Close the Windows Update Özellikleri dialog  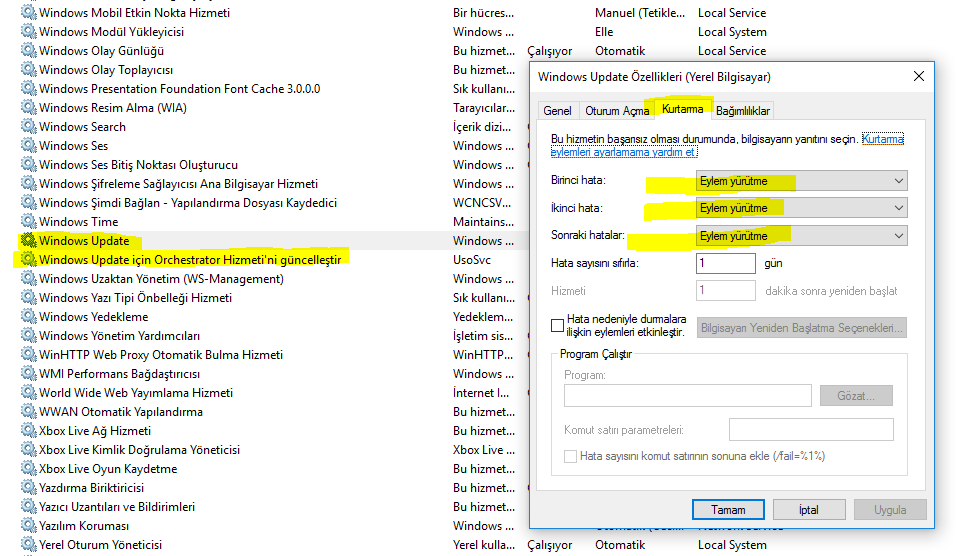[x=918, y=76]
